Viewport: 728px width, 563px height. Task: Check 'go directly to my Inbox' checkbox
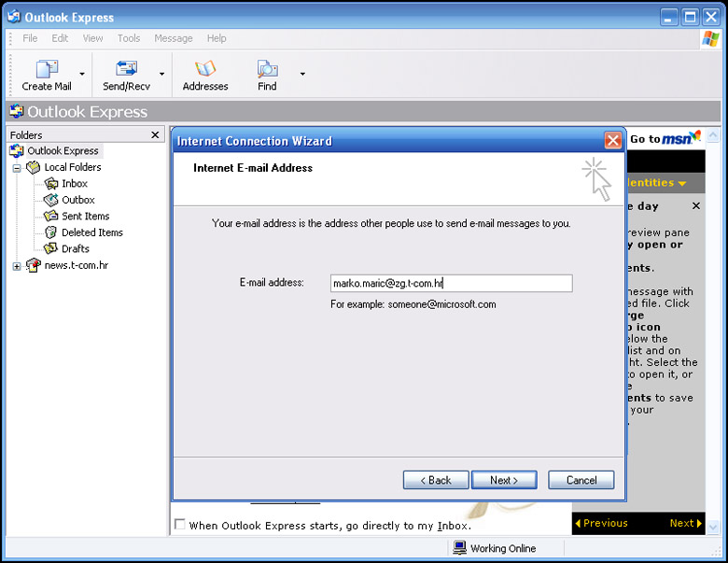pyautogui.click(x=180, y=525)
